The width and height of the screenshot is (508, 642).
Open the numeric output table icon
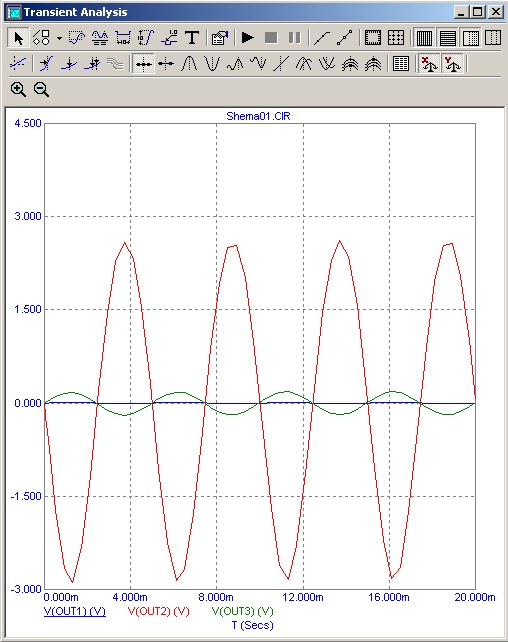click(x=401, y=64)
